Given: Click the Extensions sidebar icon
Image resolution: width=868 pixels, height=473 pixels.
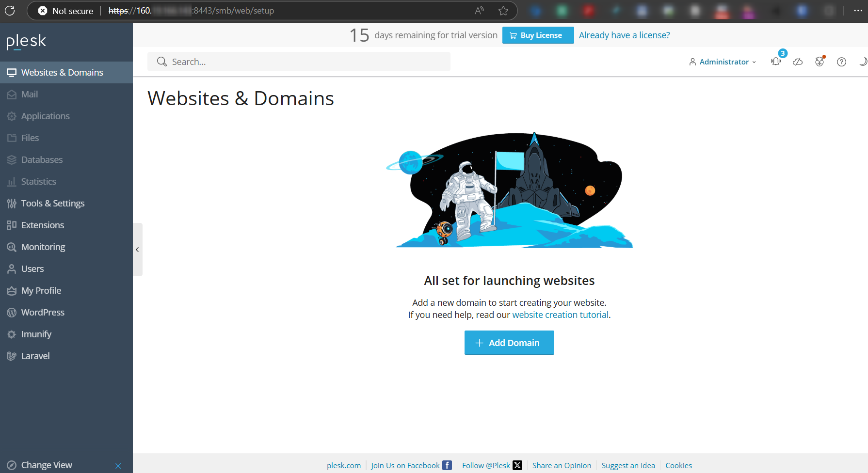Looking at the screenshot, I should point(12,225).
